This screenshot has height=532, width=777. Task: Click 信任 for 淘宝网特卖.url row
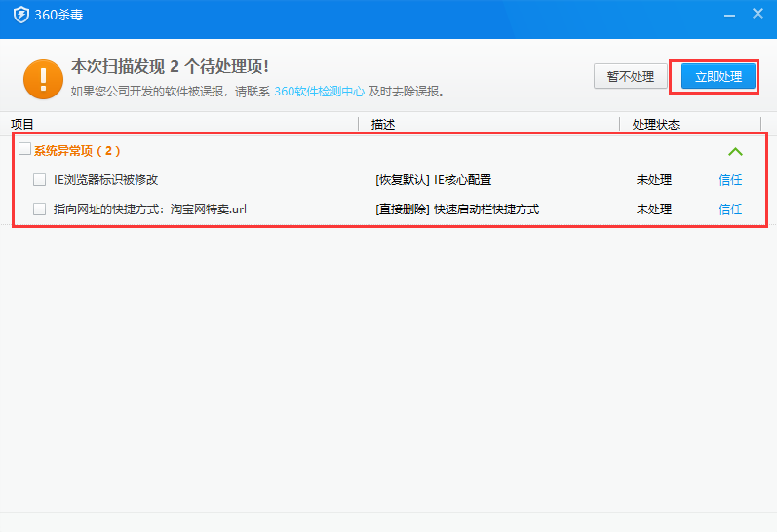point(730,209)
